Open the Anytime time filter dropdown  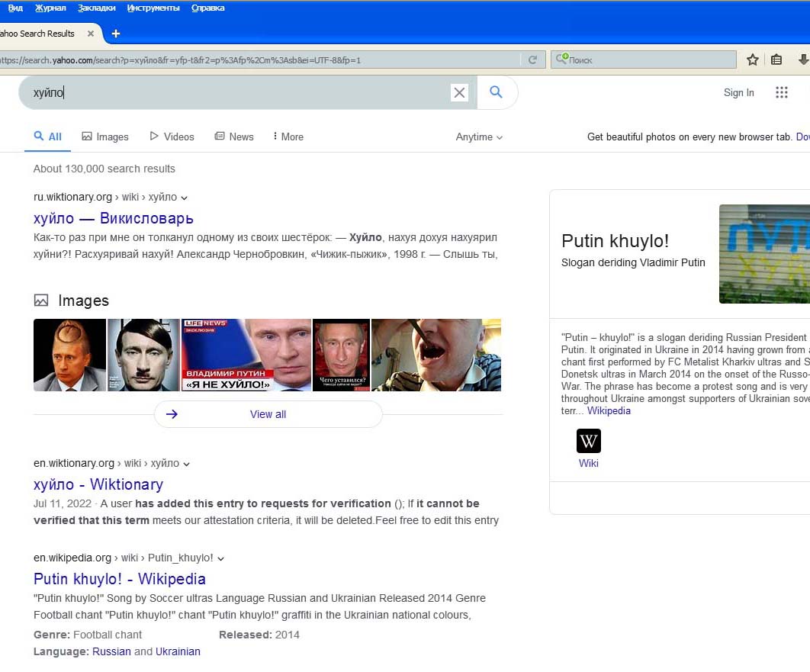479,137
